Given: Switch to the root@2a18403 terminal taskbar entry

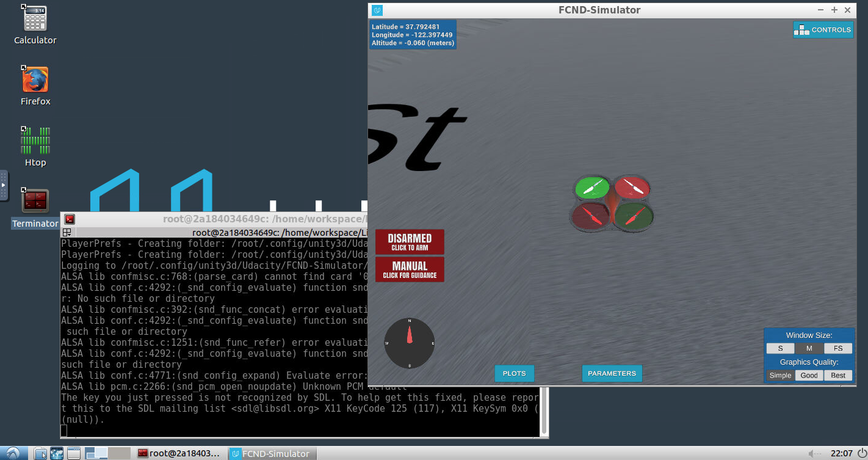Looking at the screenshot, I should tap(180, 453).
